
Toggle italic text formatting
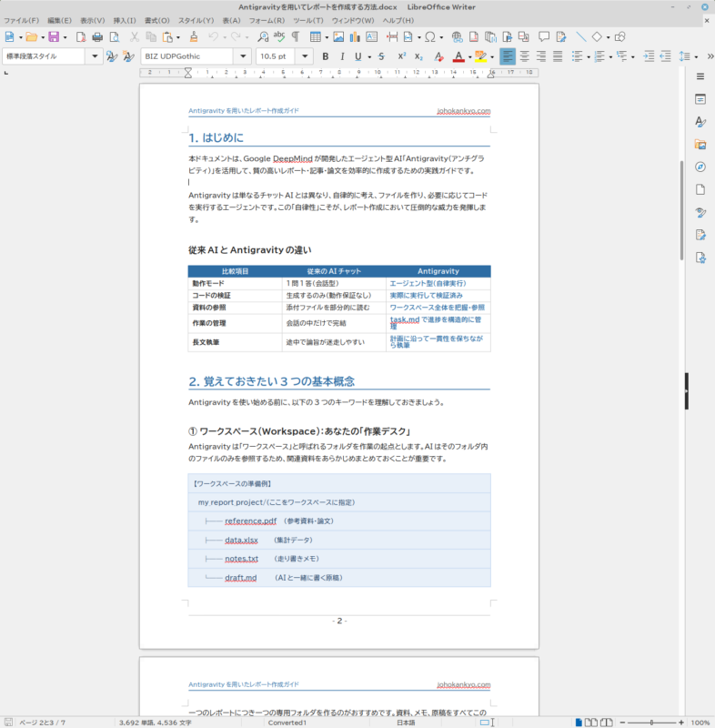(340, 56)
